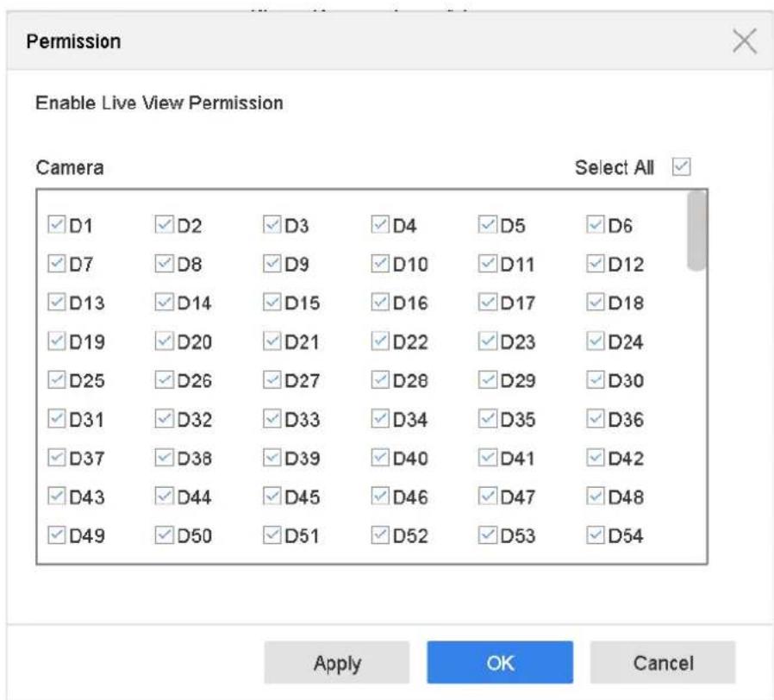This screenshot has height=700, width=774.
Task: Click the Apply button
Action: pos(337,662)
